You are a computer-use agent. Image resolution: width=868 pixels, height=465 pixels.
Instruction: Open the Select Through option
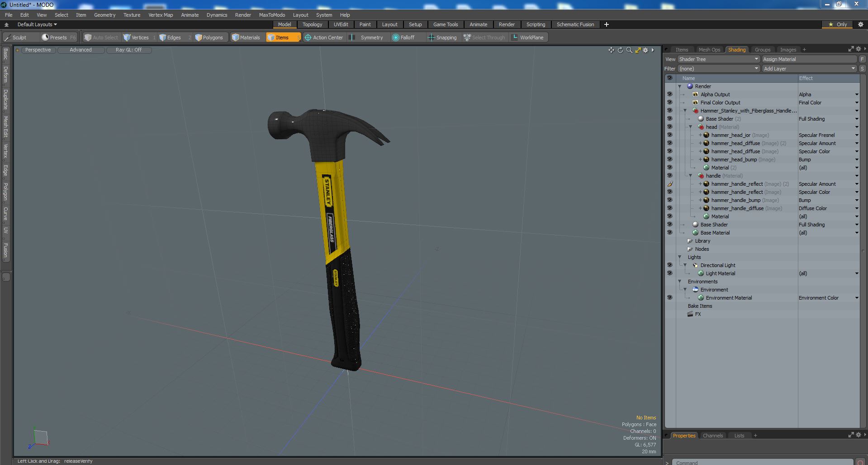(484, 38)
